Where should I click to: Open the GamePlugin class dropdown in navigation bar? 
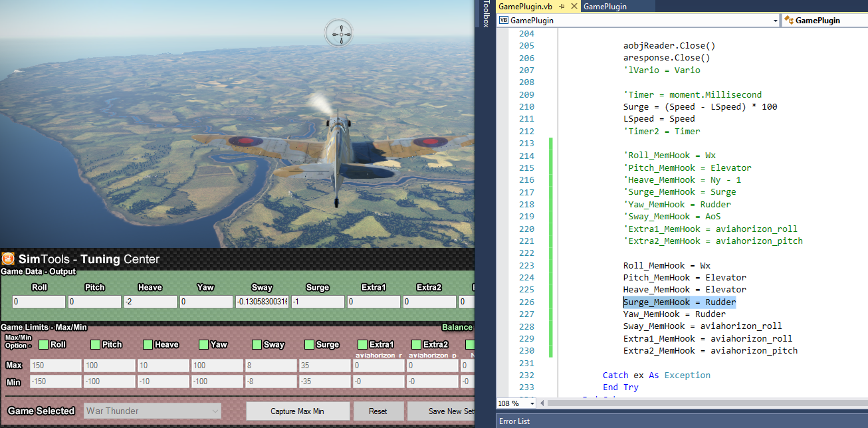(x=825, y=21)
